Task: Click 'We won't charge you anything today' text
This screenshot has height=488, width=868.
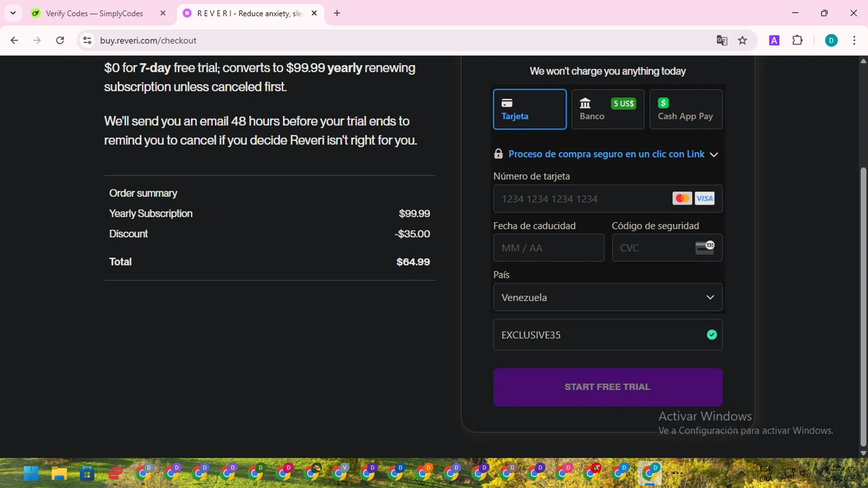Action: (608, 71)
